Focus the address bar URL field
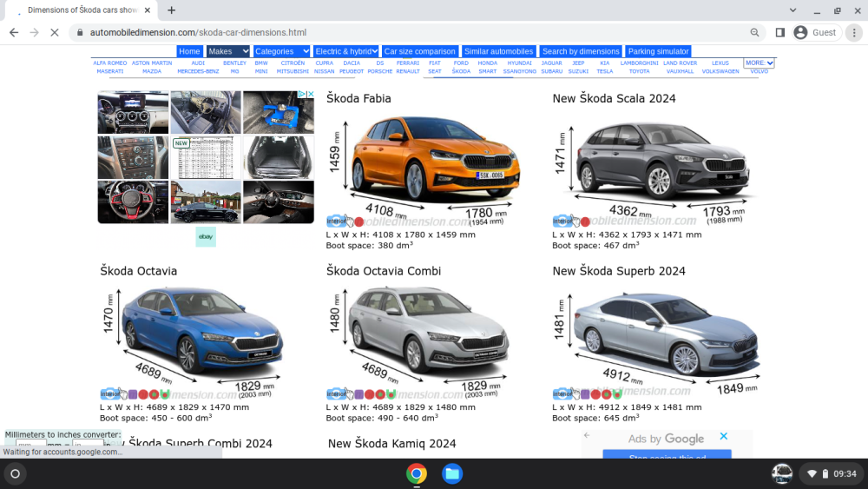868x489 pixels. (x=415, y=33)
